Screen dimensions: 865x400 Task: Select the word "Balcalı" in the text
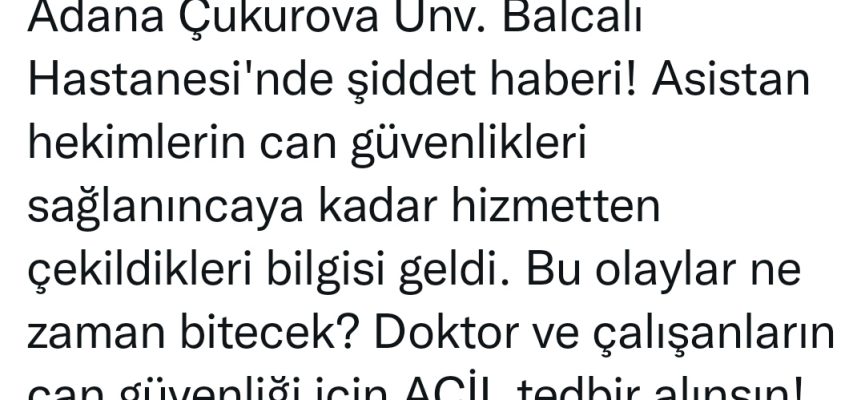[x=573, y=17]
